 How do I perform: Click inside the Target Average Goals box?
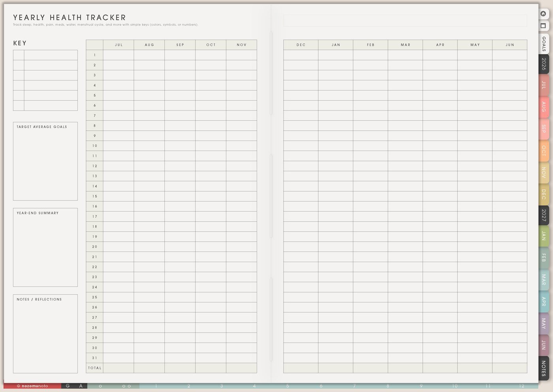tap(45, 161)
